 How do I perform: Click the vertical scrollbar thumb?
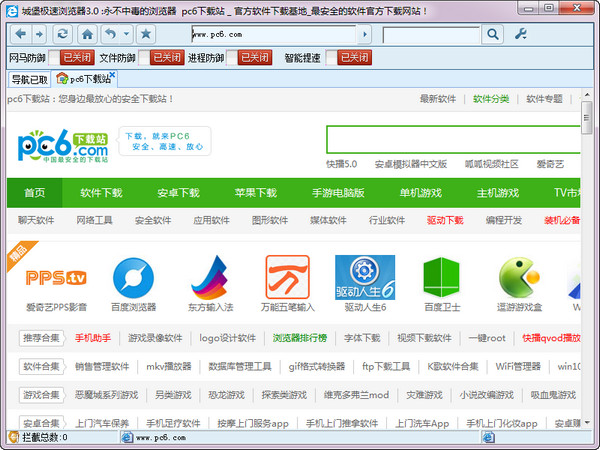pos(587,118)
